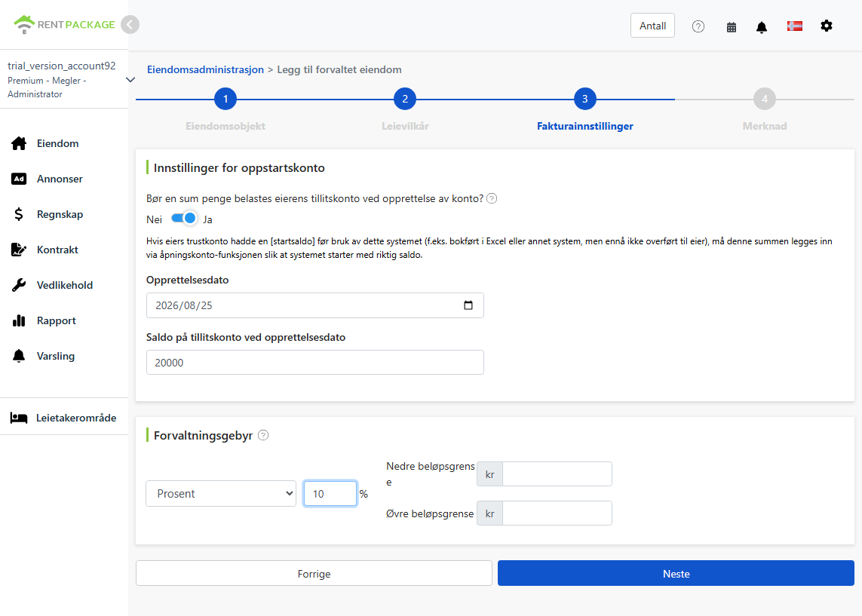Collapse the sidebar with the arrow button
862x616 pixels.
tap(130, 25)
